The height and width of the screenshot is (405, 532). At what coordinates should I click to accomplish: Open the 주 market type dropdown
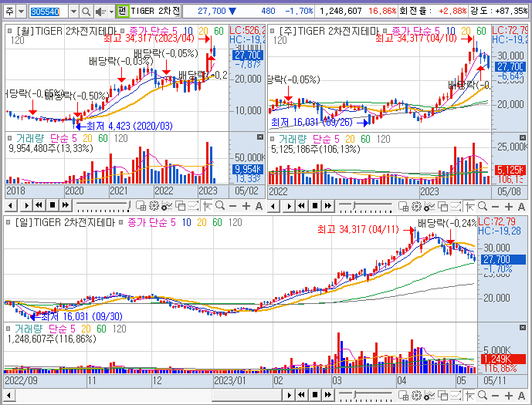click(22, 12)
